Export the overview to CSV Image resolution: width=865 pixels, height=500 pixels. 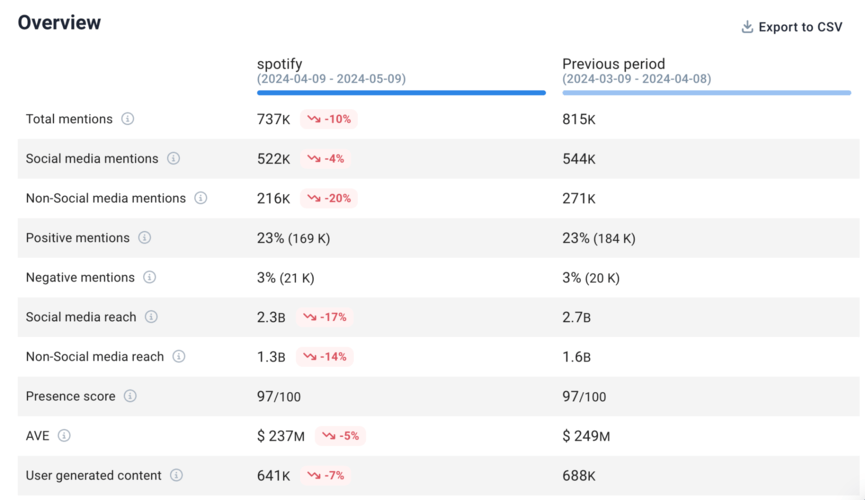tap(799, 27)
